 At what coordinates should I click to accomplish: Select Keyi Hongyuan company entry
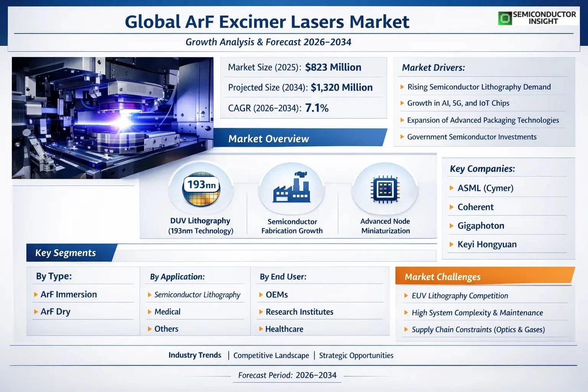tap(487, 244)
